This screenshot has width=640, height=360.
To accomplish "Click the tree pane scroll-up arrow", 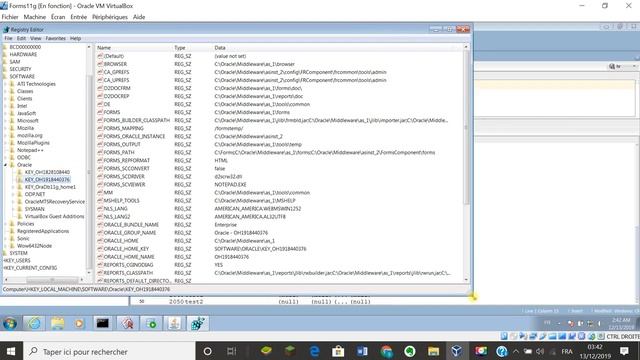I will [x=89, y=47].
